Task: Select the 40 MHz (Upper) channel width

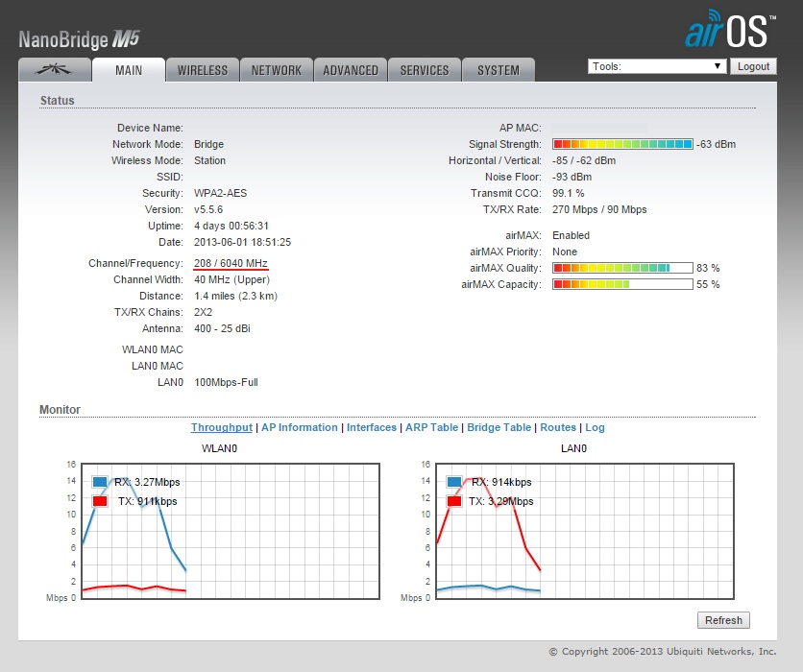Action: click(x=232, y=280)
